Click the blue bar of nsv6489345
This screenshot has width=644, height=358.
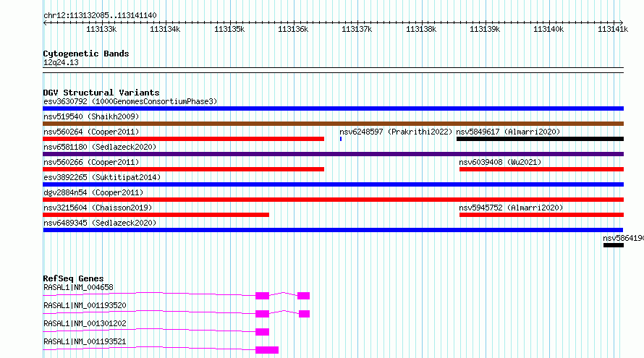pyautogui.click(x=333, y=230)
